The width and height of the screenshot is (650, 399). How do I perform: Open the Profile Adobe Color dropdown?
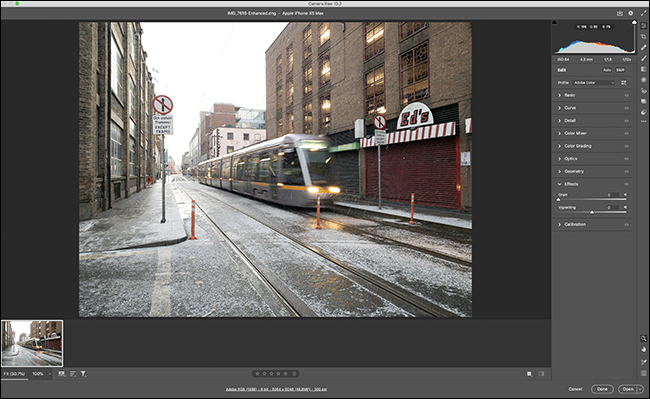594,83
